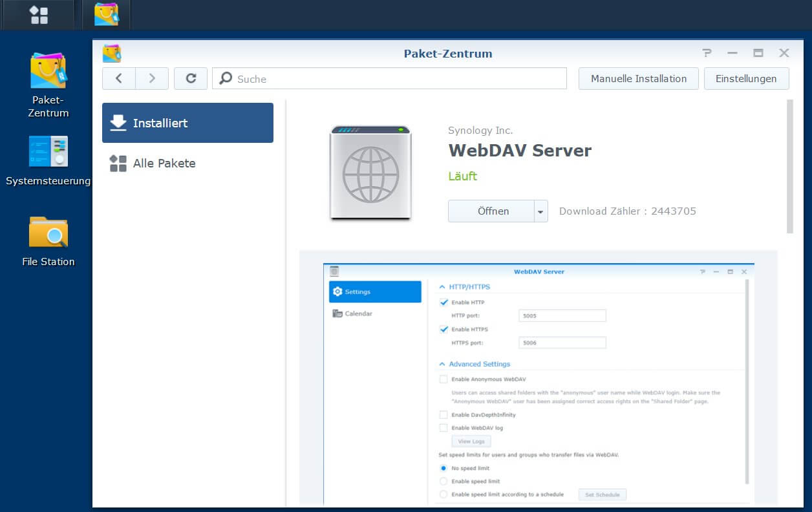The width and height of the screenshot is (812, 512).
Task: Click the Paket-Zentrum icon in the window title bar
Action: point(112,54)
